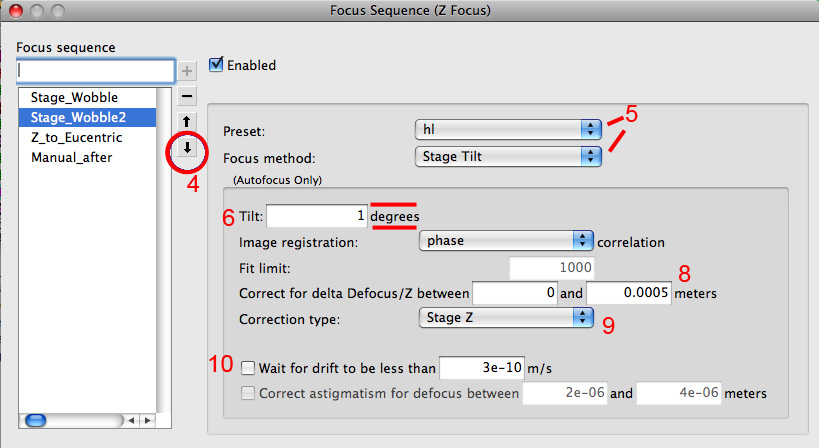Open the Preset dropdown showing hl
This screenshot has height=448, width=819.
click(508, 129)
